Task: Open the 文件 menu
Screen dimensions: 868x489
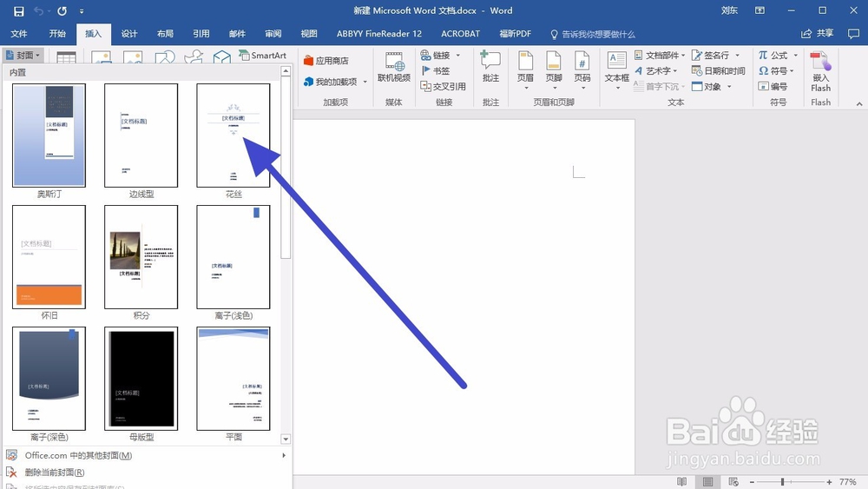Action: [19, 34]
